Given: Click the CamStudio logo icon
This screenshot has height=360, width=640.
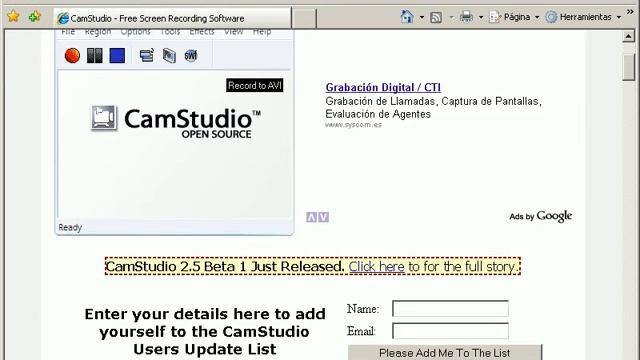Looking at the screenshot, I should (104, 118).
